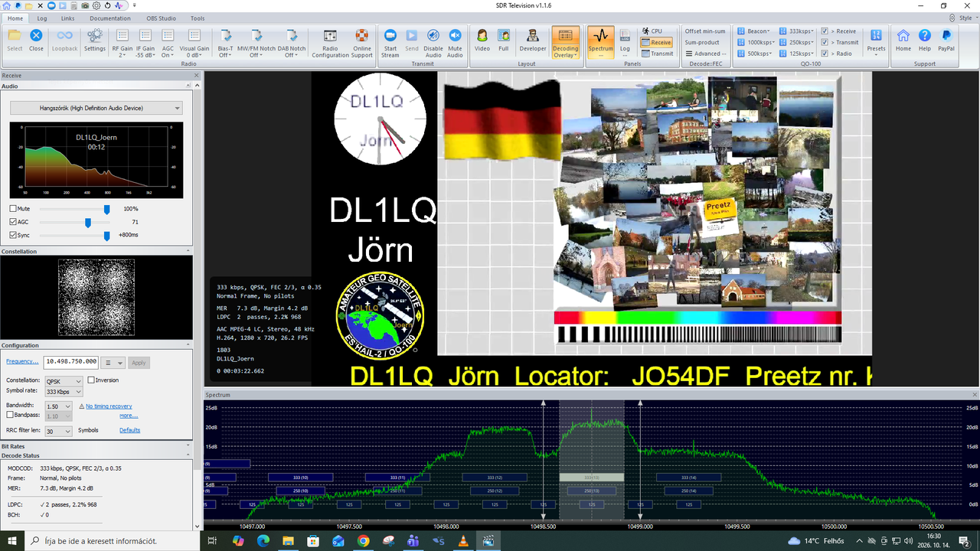The width and height of the screenshot is (980, 551).
Task: Open the Documentation tab
Action: point(109,18)
